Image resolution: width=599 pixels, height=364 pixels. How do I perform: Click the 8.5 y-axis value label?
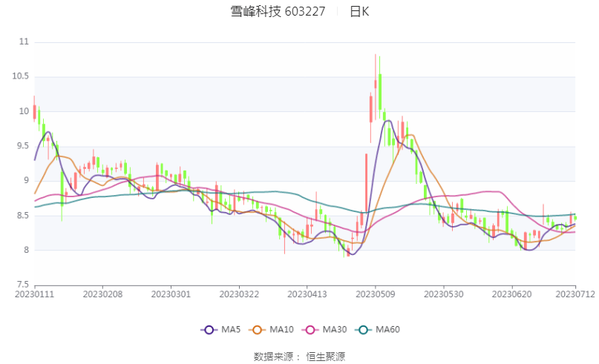click(x=22, y=216)
